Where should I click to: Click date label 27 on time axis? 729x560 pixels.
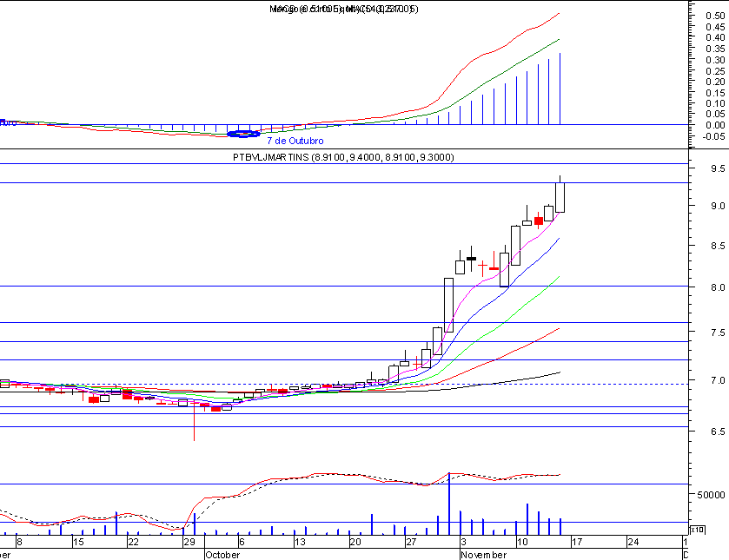tap(411, 542)
